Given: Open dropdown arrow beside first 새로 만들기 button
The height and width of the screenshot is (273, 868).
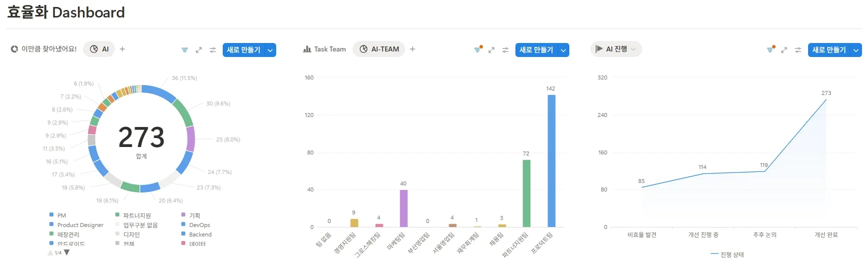Looking at the screenshot, I should 270,50.
